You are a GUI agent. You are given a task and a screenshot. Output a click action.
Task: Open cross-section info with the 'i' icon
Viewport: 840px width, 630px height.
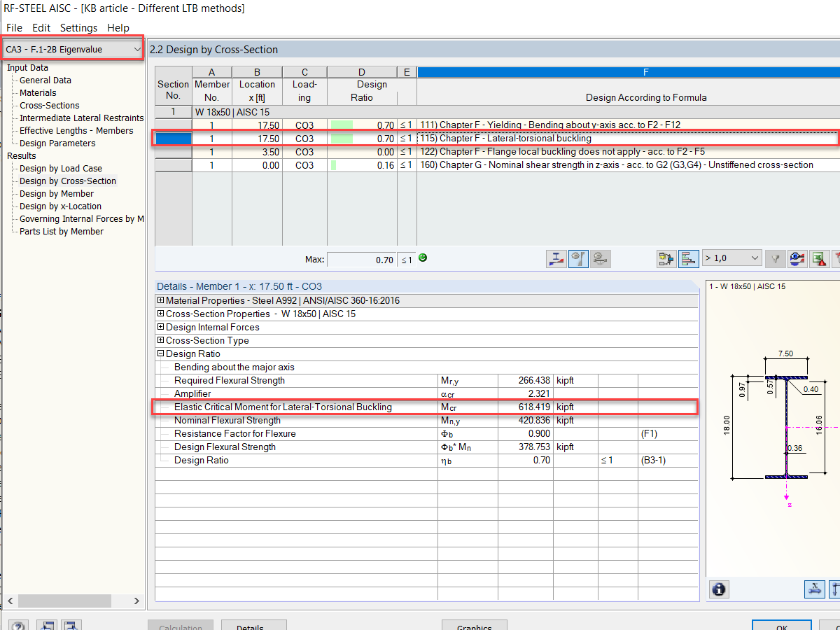click(719, 589)
